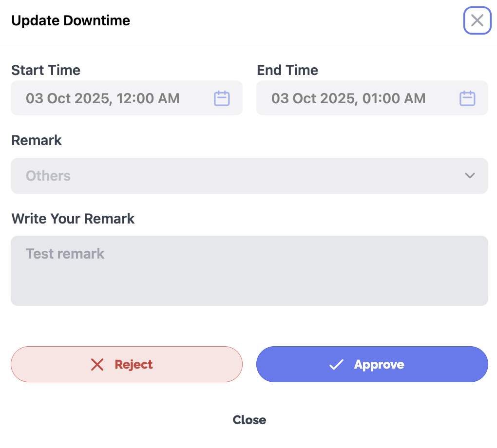
Task: Click the checkmark icon inside Approve button
Action: click(x=336, y=364)
